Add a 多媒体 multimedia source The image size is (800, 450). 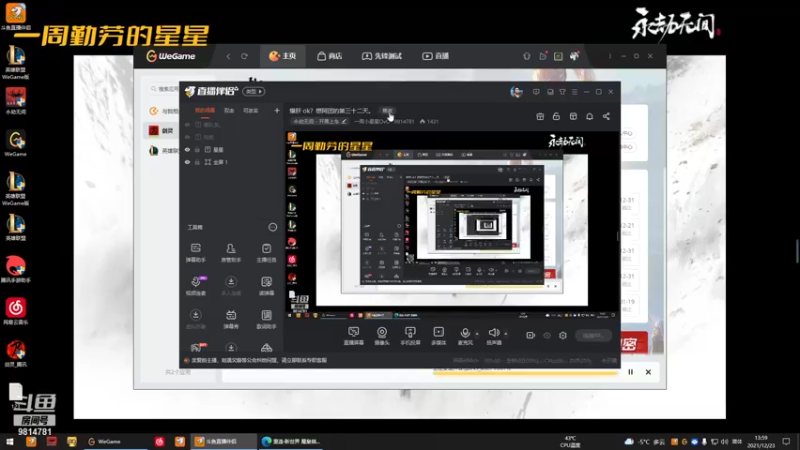(x=438, y=336)
